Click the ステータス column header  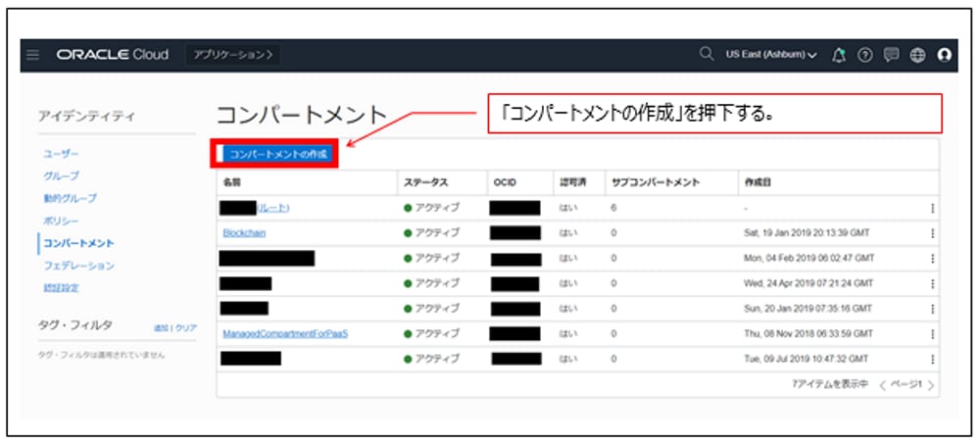coord(425,183)
